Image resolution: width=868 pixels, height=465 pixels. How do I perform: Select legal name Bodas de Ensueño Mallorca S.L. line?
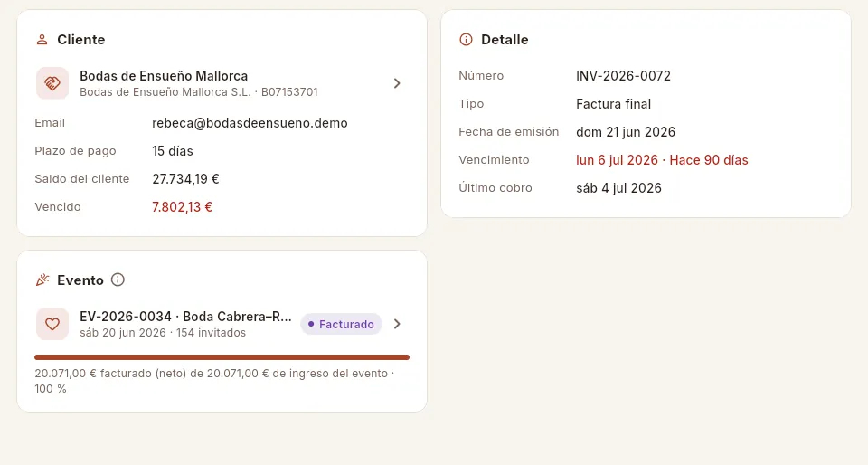click(199, 92)
